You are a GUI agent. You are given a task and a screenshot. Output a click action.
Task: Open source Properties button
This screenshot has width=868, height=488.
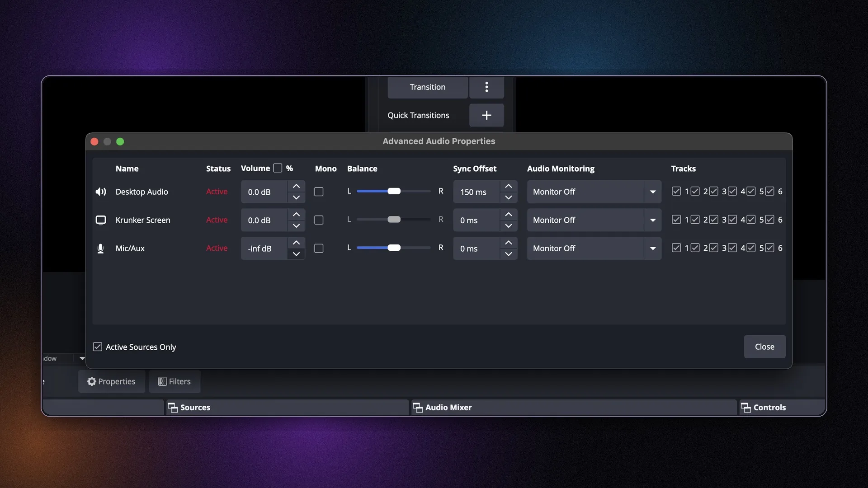[x=112, y=381]
